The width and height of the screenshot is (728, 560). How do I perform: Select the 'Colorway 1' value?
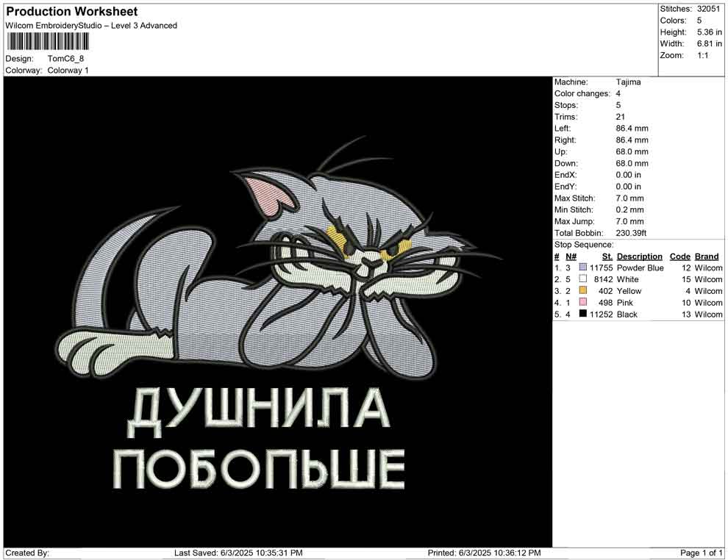(x=68, y=70)
